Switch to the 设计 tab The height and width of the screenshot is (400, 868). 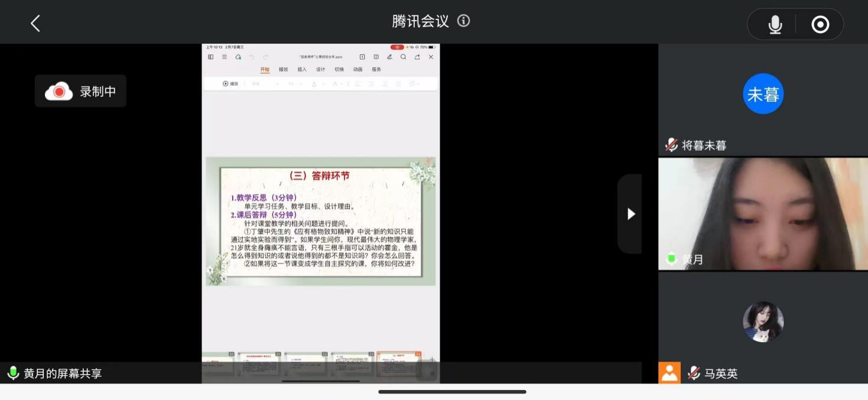(x=320, y=70)
